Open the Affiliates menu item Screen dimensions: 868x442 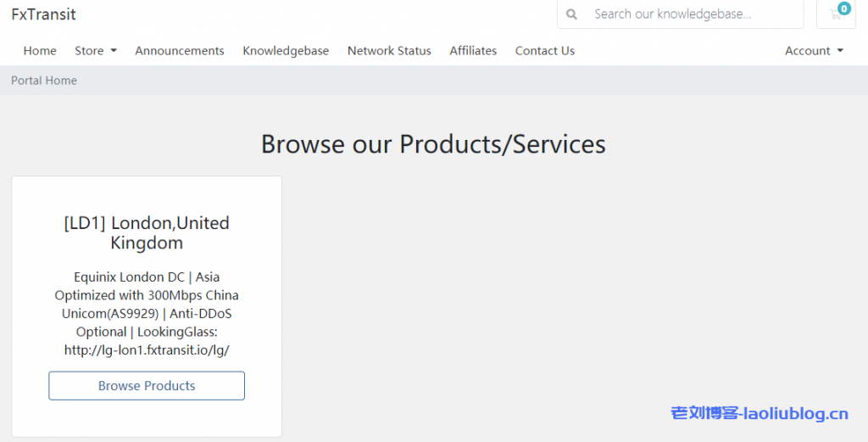[x=473, y=51]
